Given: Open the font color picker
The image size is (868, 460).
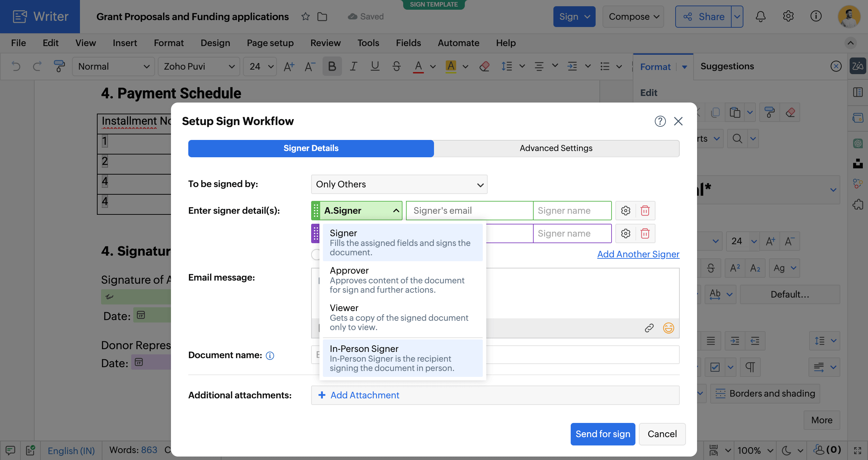Looking at the screenshot, I should (x=433, y=66).
